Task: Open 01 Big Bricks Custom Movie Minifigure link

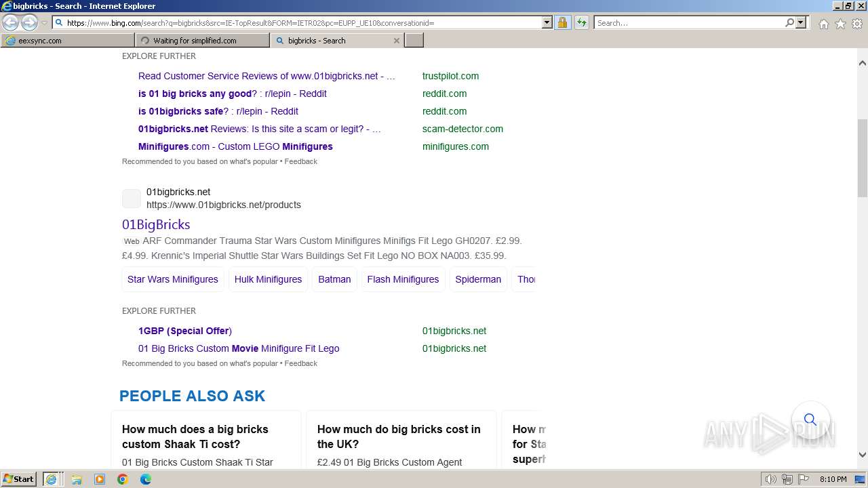Action: coord(239,348)
